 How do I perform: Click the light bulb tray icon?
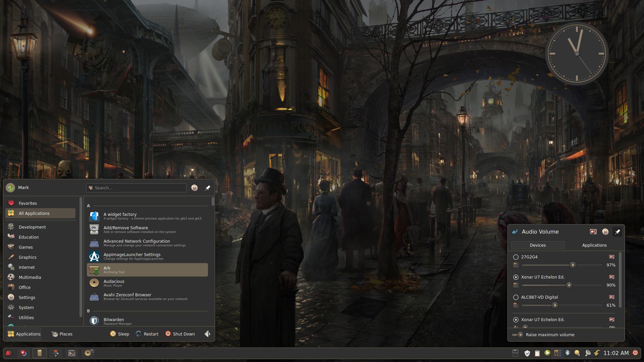click(577, 353)
